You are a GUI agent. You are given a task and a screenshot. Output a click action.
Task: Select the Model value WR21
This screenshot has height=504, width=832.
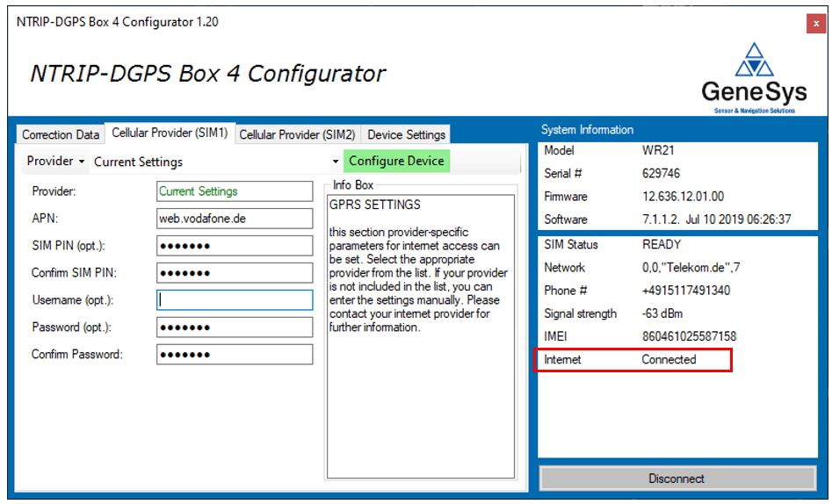658,151
